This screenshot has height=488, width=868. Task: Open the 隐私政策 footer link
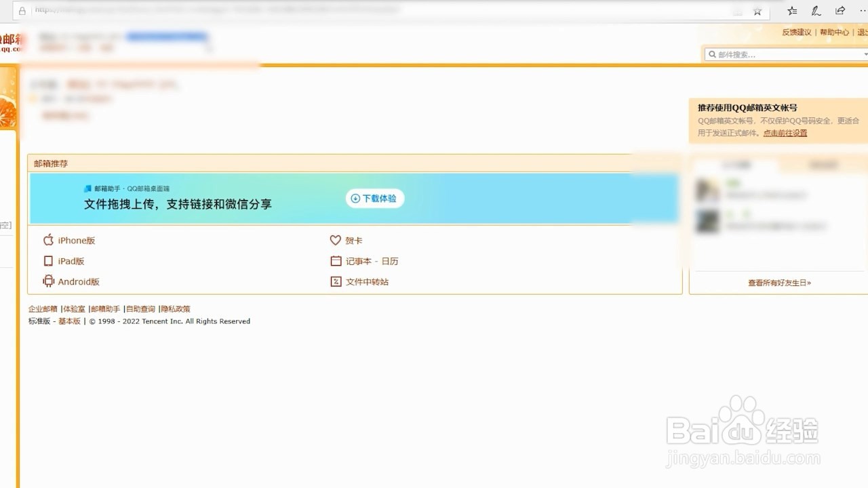[176, 309]
